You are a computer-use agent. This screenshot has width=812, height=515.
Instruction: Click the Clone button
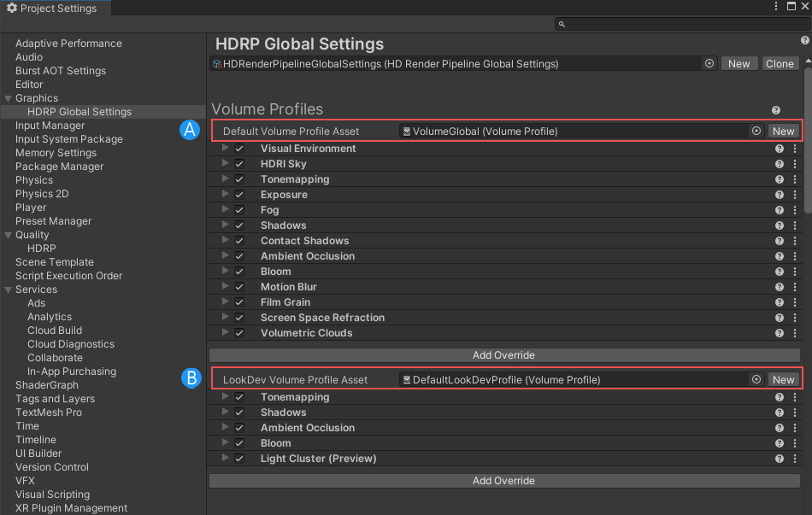pyautogui.click(x=780, y=64)
